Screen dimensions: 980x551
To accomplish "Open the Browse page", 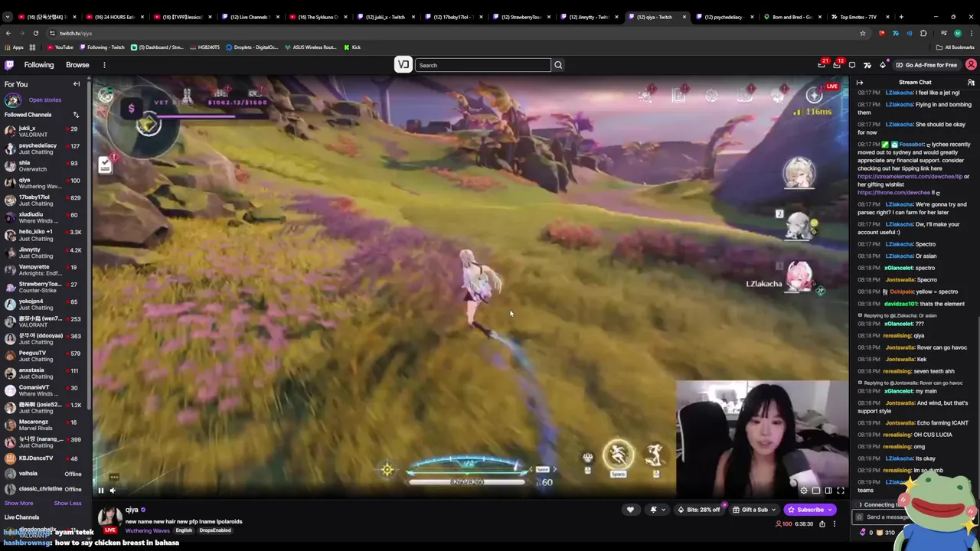I will (77, 65).
